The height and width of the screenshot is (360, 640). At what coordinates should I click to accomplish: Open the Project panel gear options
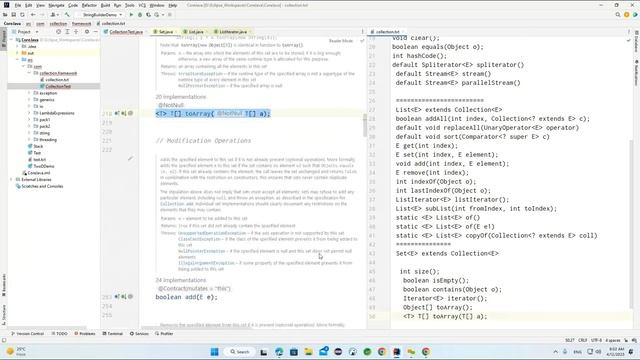pos(87,31)
